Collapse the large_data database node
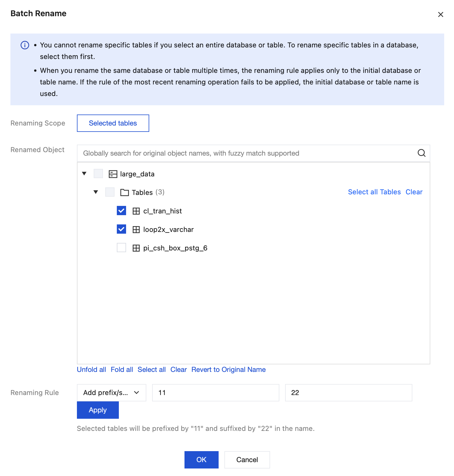This screenshot has height=476, width=454. 84,174
